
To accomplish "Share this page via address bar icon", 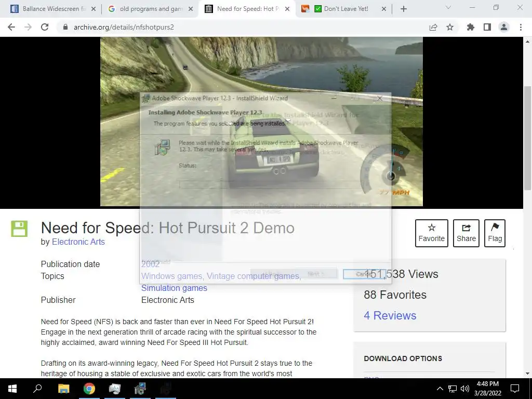I will tap(433, 27).
